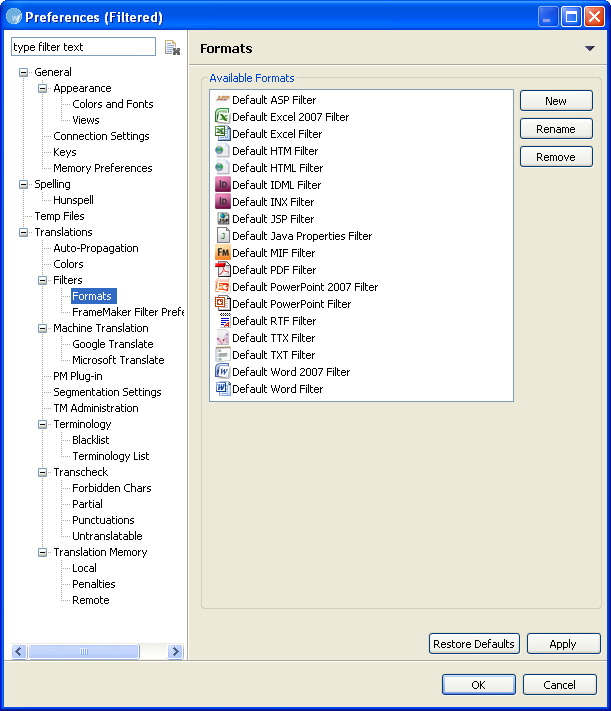
Task: Click Restore Defaults
Action: coord(474,644)
